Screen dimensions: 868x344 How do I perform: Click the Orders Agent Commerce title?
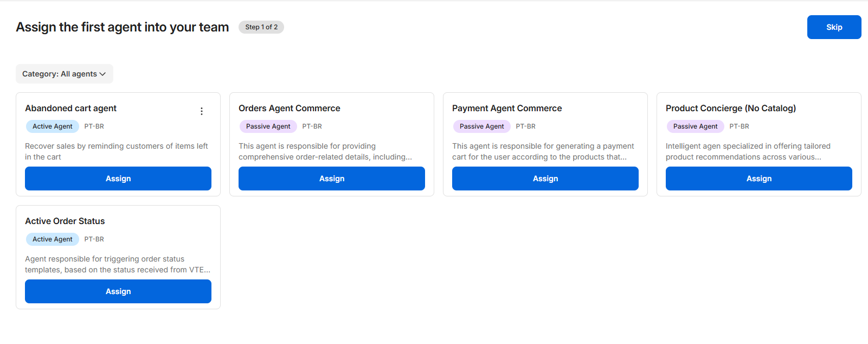(290, 109)
